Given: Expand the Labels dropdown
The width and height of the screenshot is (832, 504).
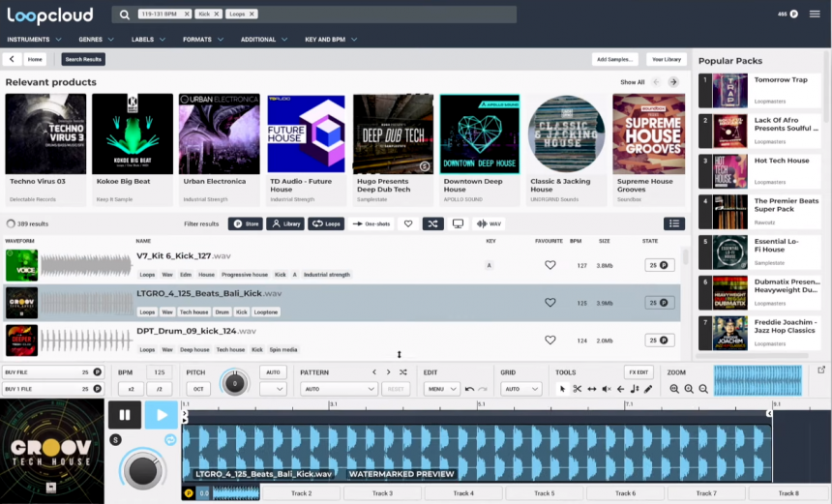Looking at the screenshot, I should tap(148, 40).
